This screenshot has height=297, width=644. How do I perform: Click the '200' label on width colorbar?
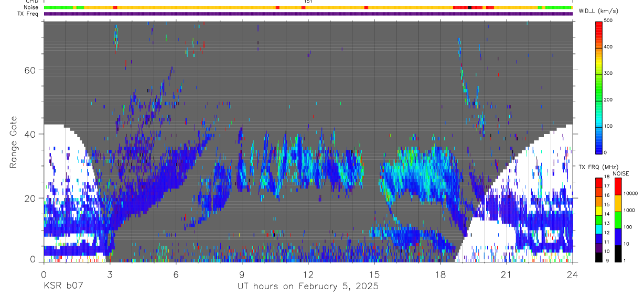[x=608, y=100]
